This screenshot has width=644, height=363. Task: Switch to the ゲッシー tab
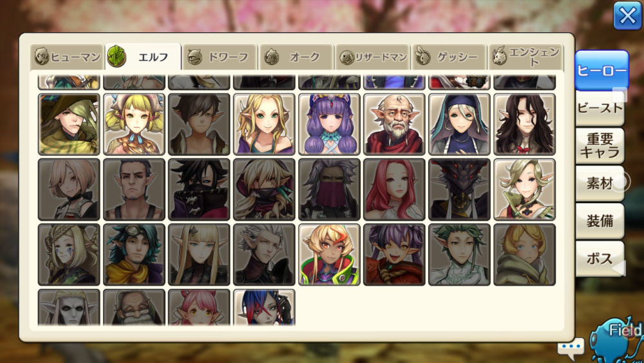449,57
